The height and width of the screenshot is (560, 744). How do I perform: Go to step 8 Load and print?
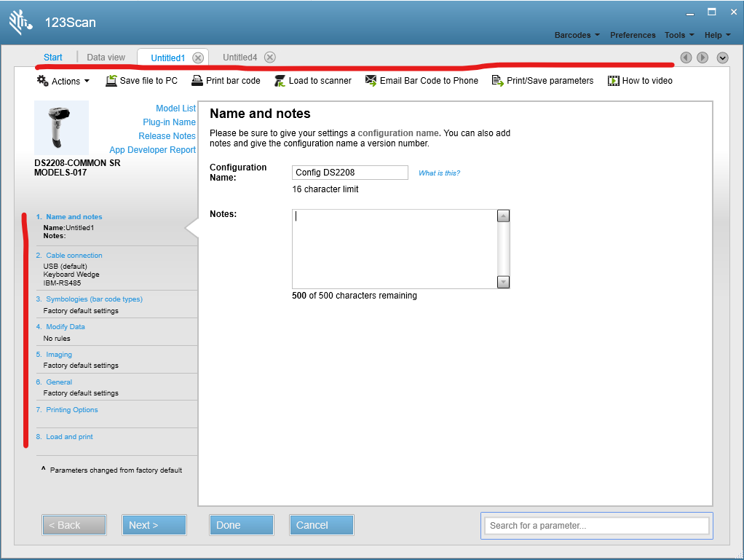click(x=69, y=437)
